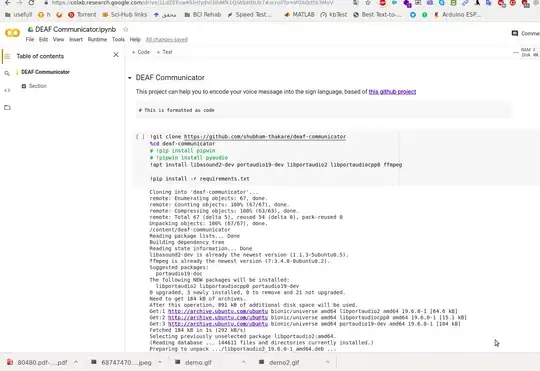Image resolution: width=540 pixels, height=371 pixels.
Task: Add a new text cell with + Text
Action: point(164,52)
